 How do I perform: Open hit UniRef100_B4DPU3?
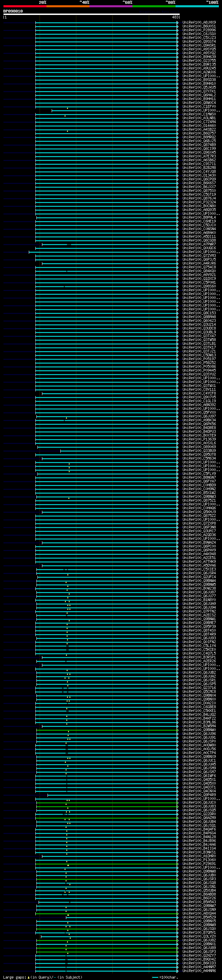(x=199, y=431)
